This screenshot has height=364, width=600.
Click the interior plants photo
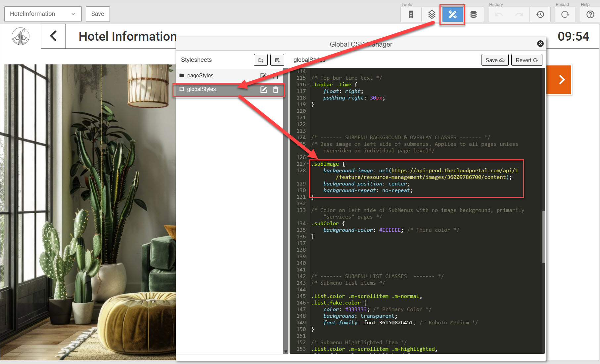pos(88,212)
